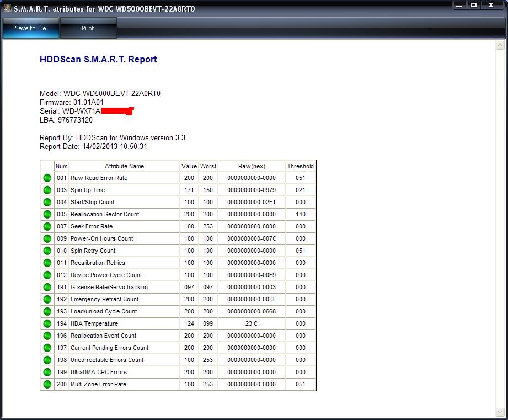Click raw value 0000000000-0668
The width and height of the screenshot is (508, 420).
(x=252, y=311)
